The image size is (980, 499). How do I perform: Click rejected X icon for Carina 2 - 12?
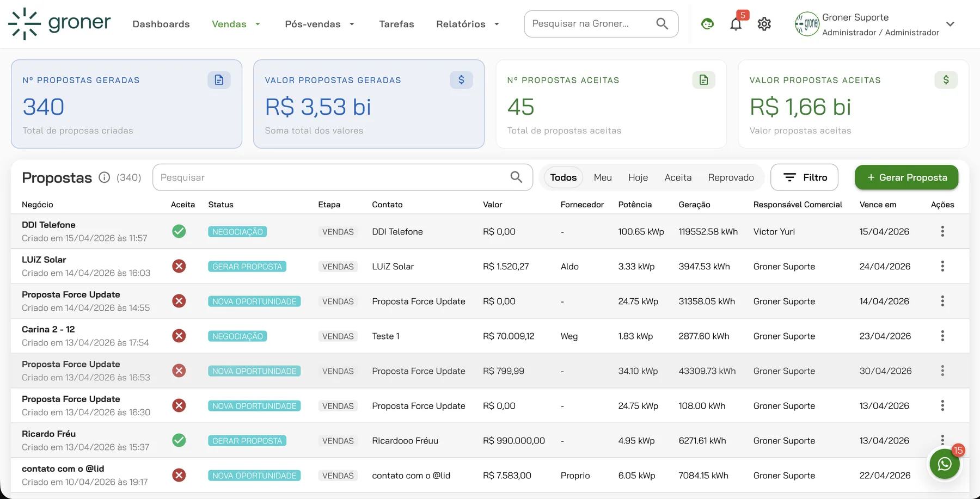(x=179, y=336)
